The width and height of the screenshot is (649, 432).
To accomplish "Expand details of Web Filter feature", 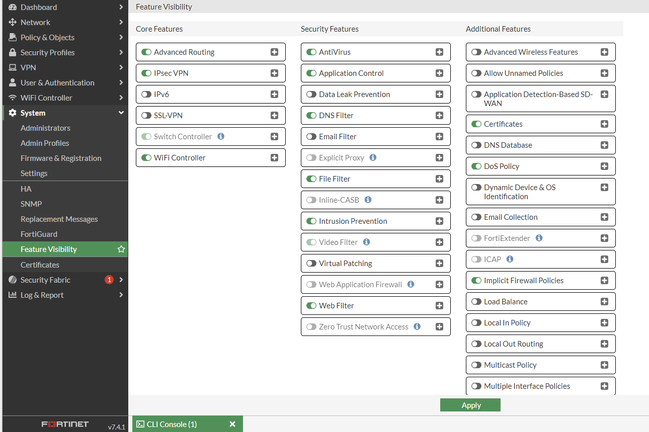I will click(439, 305).
